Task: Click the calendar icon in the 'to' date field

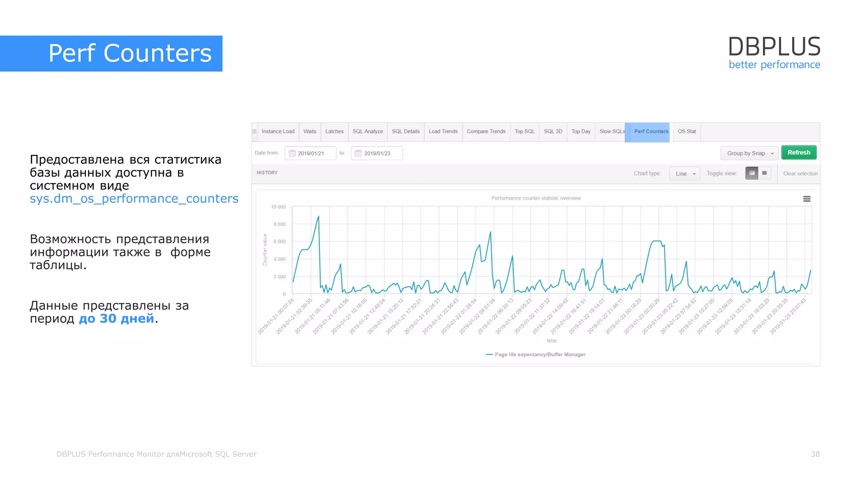Action: click(358, 153)
